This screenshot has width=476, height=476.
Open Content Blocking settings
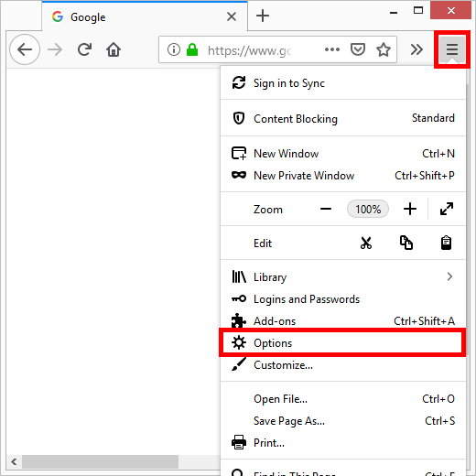pos(343,118)
